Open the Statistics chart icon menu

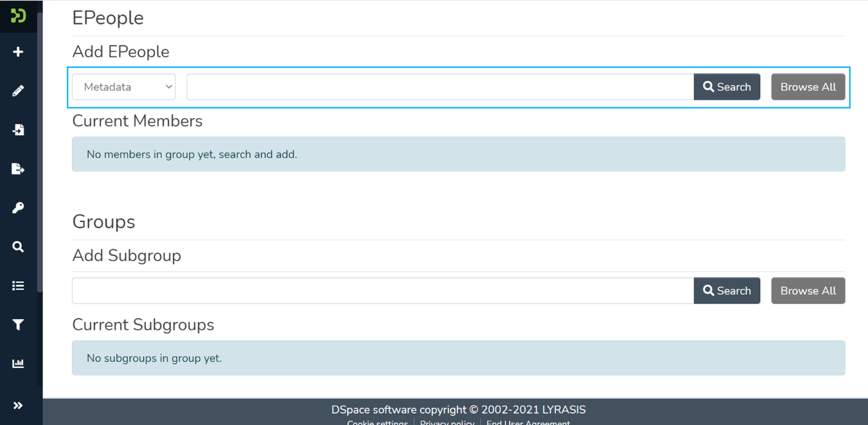18,364
